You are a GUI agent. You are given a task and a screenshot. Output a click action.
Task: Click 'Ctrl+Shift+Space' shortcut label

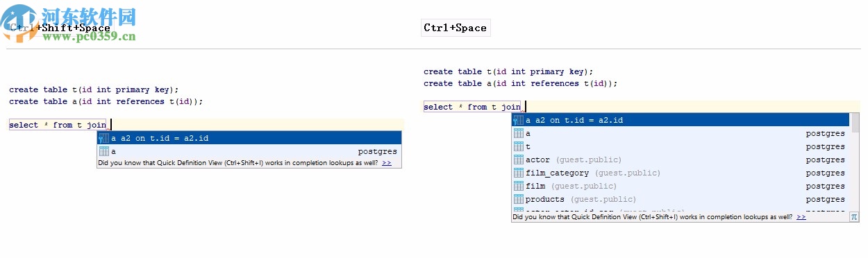pos(60,28)
